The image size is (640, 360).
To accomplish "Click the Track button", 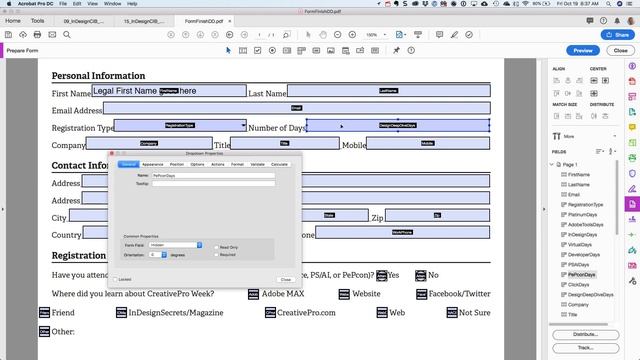I will click(x=585, y=348).
